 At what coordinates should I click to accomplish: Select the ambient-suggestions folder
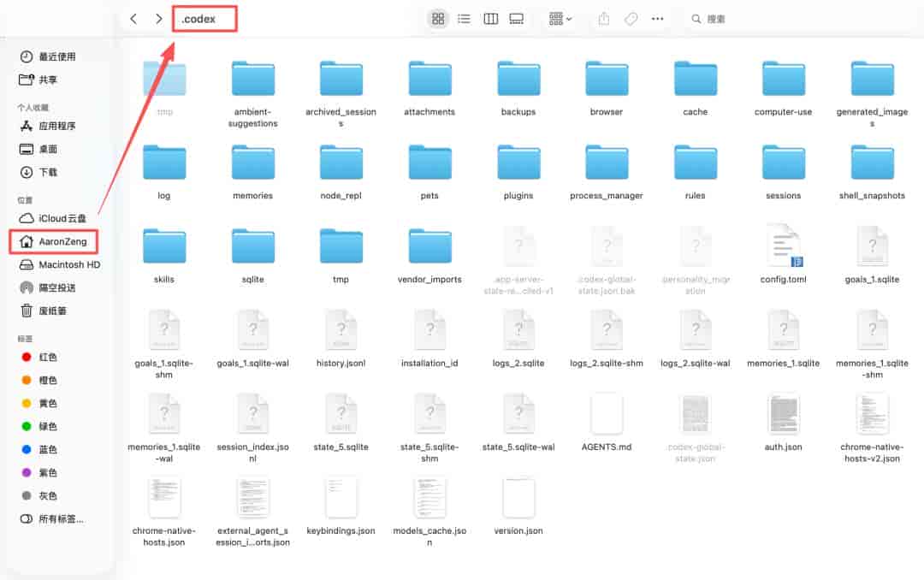pos(252,93)
